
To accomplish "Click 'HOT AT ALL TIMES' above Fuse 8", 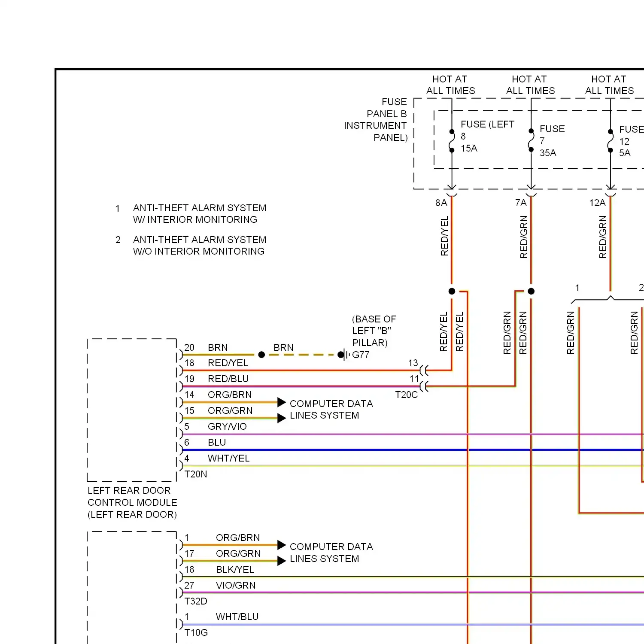I will click(x=450, y=85).
